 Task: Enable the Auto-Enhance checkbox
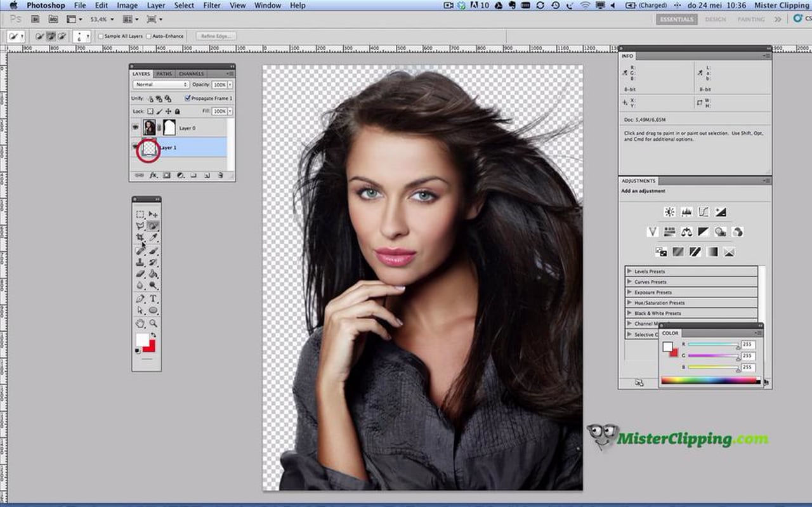(148, 36)
